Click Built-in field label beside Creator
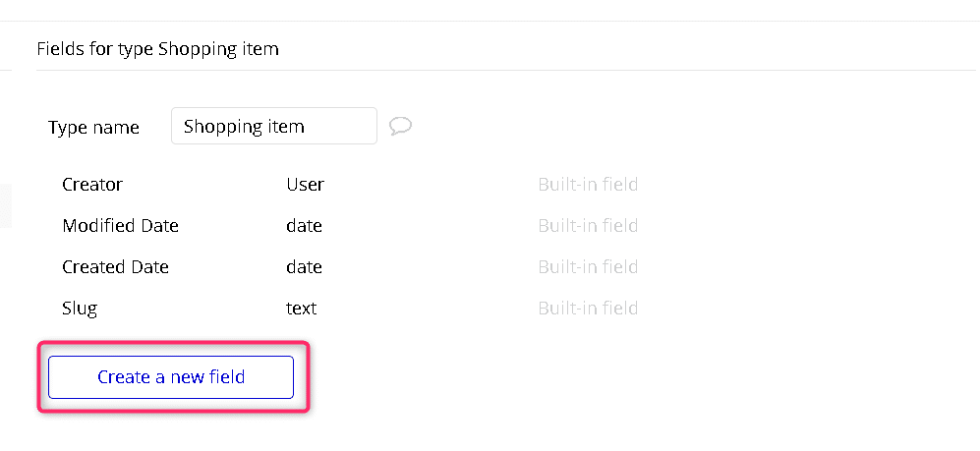Image resolution: width=980 pixels, height=451 pixels. 588,185
